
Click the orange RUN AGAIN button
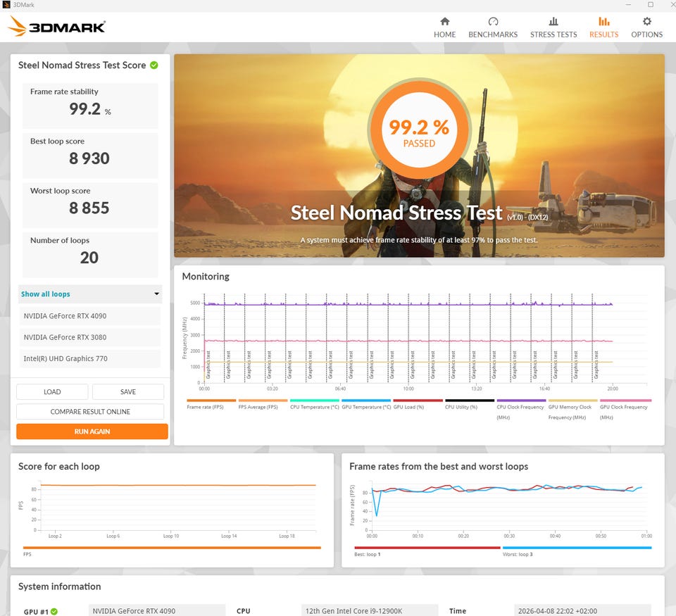pos(92,432)
